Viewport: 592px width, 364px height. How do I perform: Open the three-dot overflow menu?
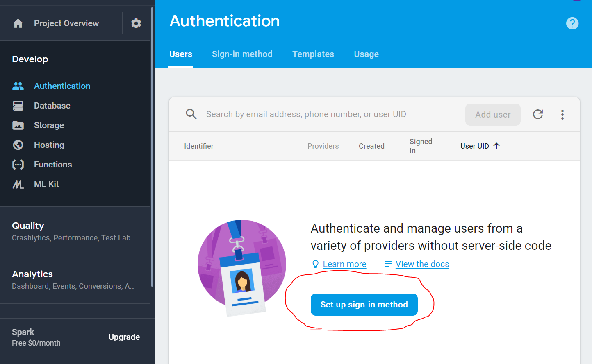(562, 115)
